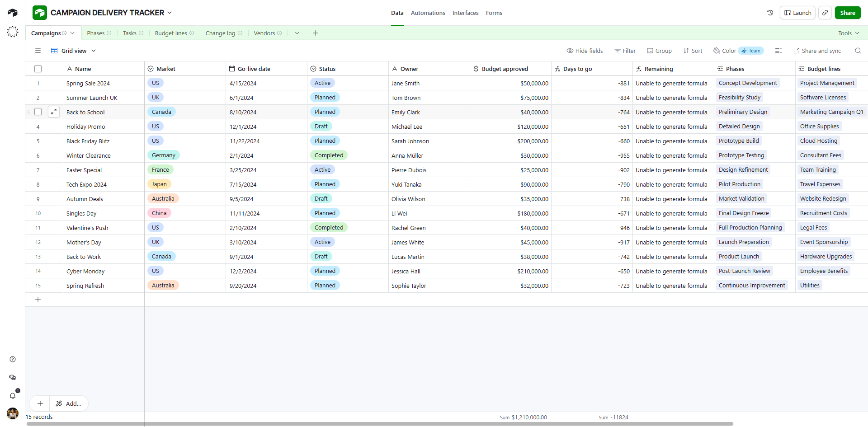Click the Team badge
Image resolution: width=868 pixels, height=427 pixels.
pos(751,51)
